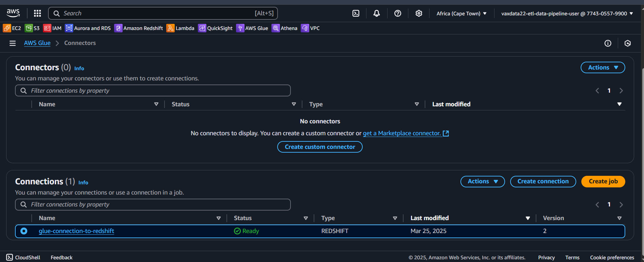Launch CloudShell from top bar icon

pos(356,13)
